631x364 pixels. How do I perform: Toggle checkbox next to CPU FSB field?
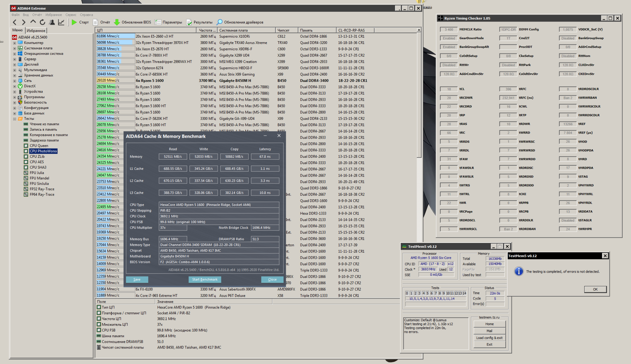click(x=99, y=330)
